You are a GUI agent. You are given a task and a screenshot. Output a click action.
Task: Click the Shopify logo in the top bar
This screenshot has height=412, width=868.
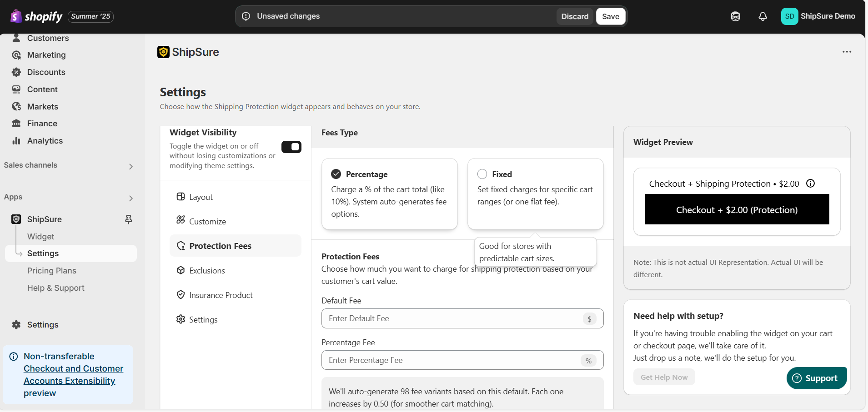[x=36, y=16]
